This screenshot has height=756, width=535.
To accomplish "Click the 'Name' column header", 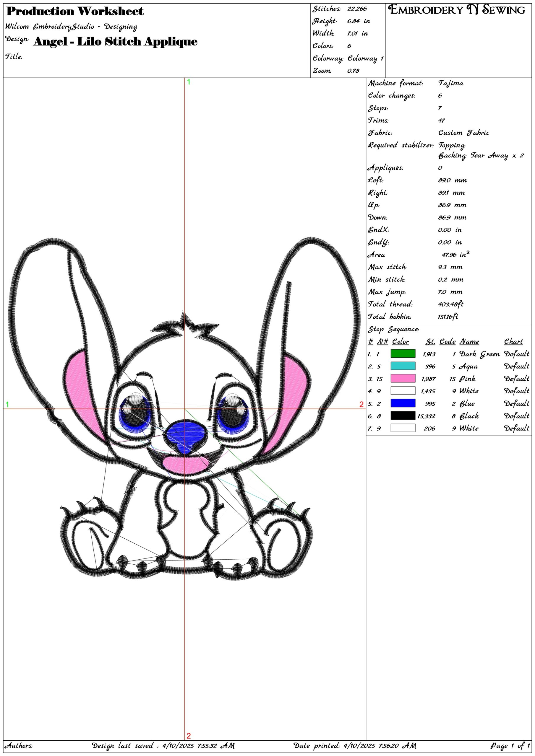I will pos(469,341).
